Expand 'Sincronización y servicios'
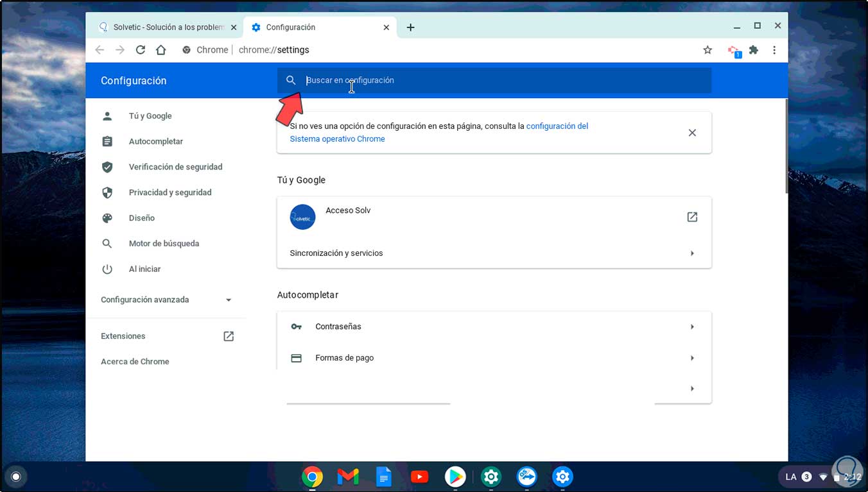The image size is (868, 492). pos(494,253)
